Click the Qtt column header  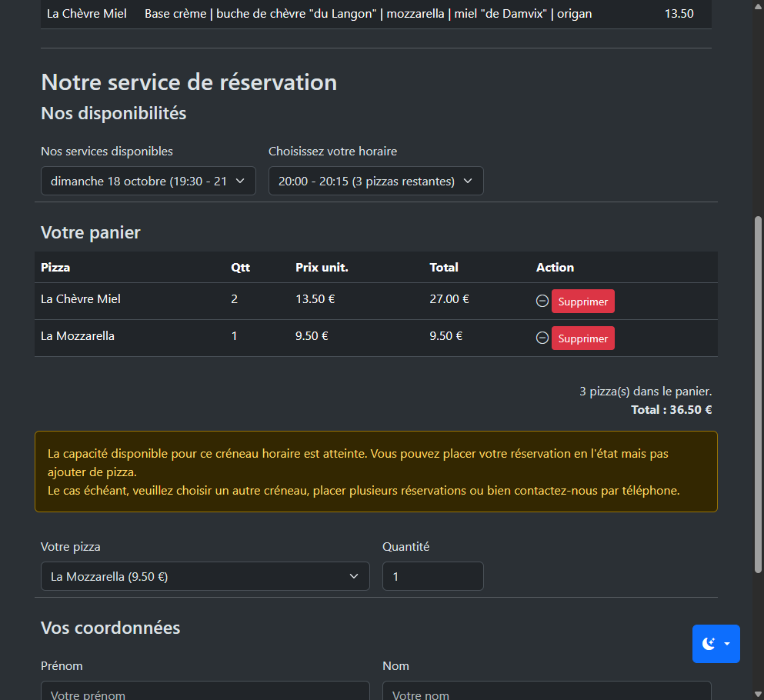click(240, 268)
